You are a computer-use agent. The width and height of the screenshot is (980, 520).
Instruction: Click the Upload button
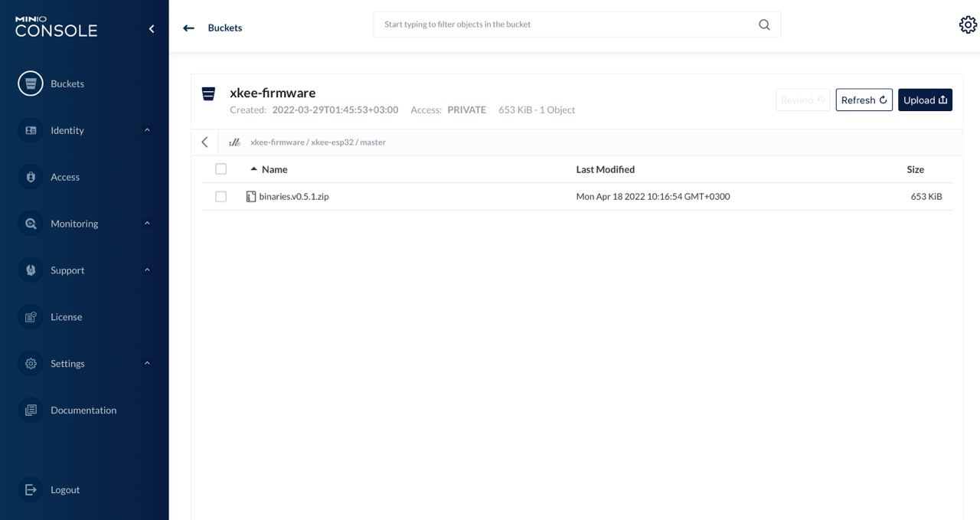click(925, 100)
